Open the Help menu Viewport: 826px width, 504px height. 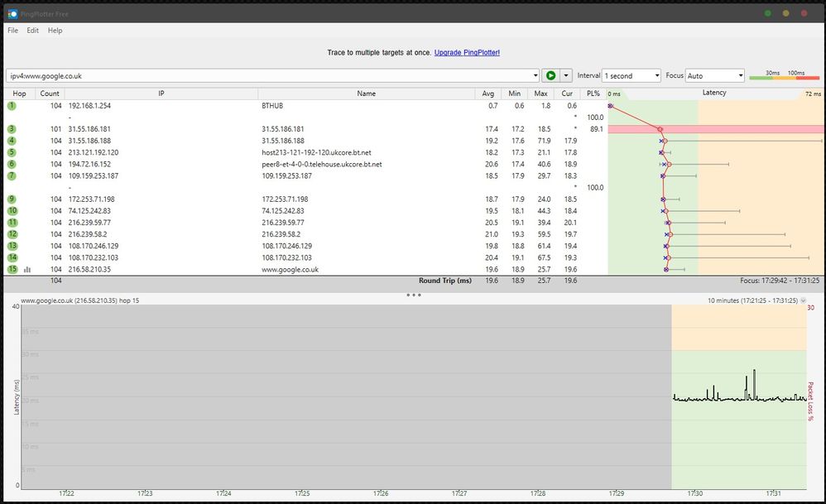click(x=55, y=31)
